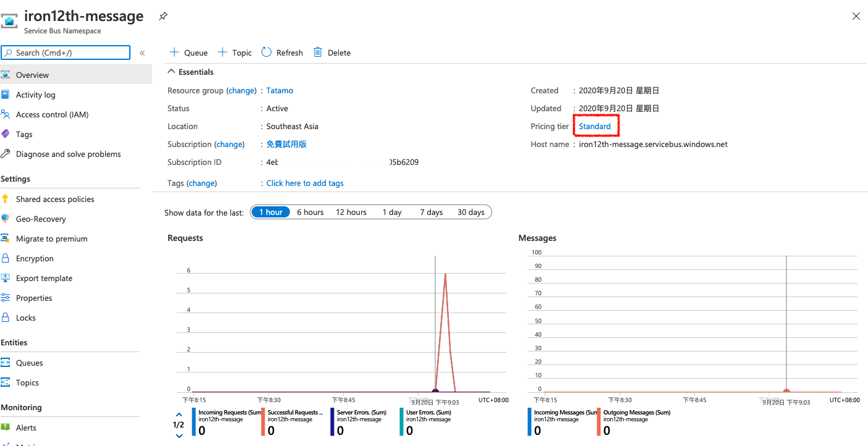Screen dimensions: 868x446
Task: Select the 12 hours time range
Action: coord(351,212)
